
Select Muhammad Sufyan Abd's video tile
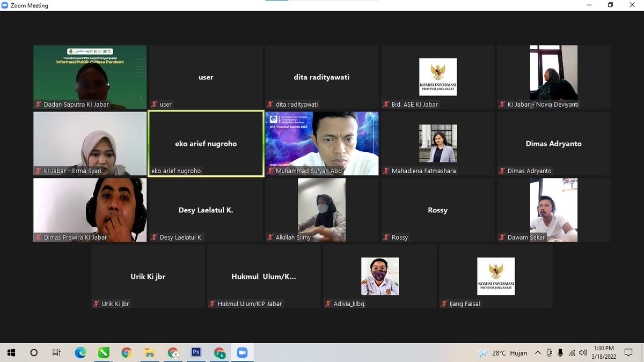(x=322, y=144)
